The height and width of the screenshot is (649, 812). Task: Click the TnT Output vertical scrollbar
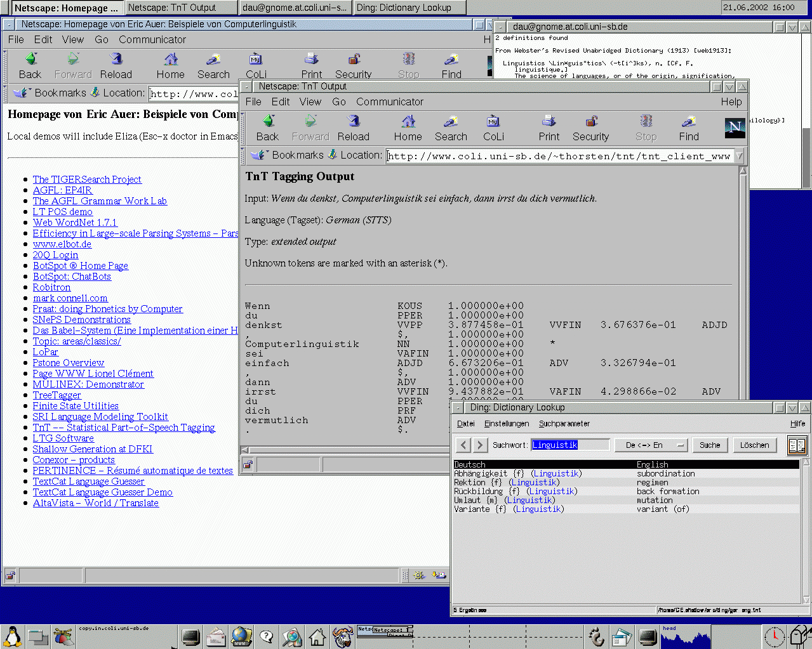(x=743, y=305)
